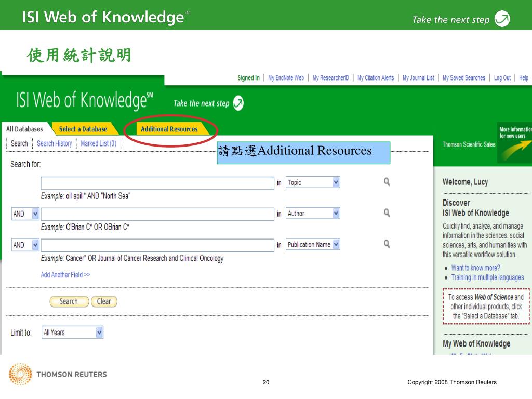Open the AND operator dropdown before Publication row
The width and height of the screenshot is (532, 399).
tap(25, 245)
